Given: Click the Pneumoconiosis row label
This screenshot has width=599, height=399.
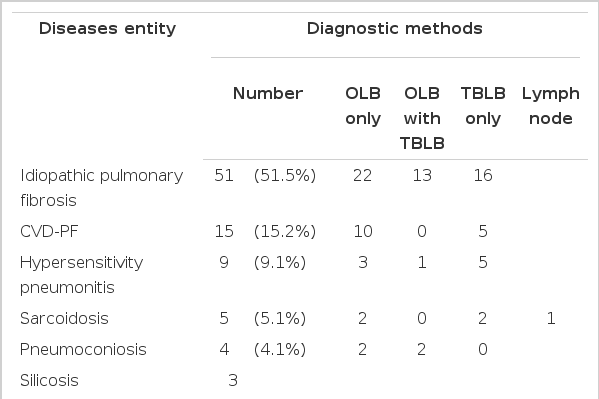Looking at the screenshot, I should 83,349.
